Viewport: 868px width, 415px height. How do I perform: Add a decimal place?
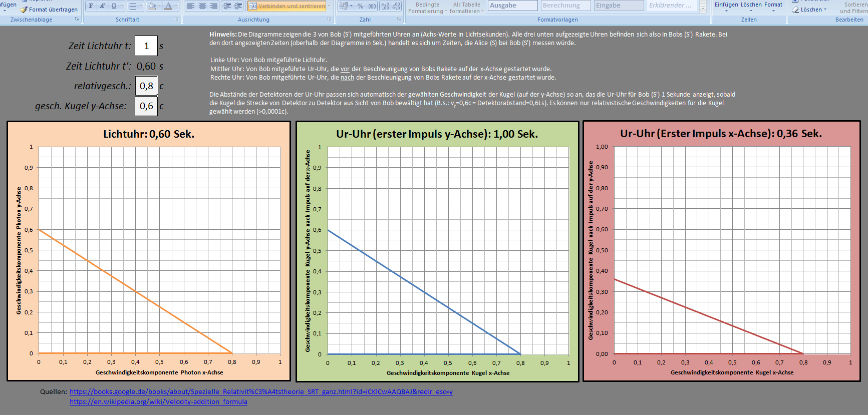[x=385, y=6]
